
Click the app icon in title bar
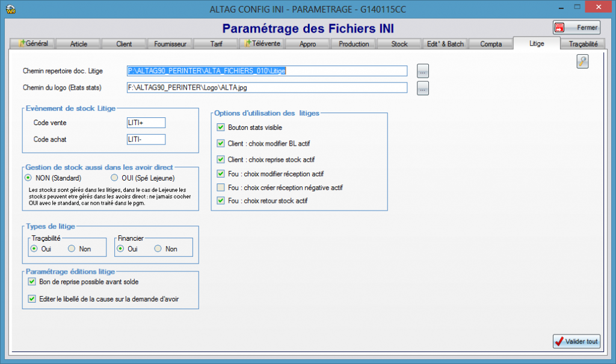tap(10, 8)
